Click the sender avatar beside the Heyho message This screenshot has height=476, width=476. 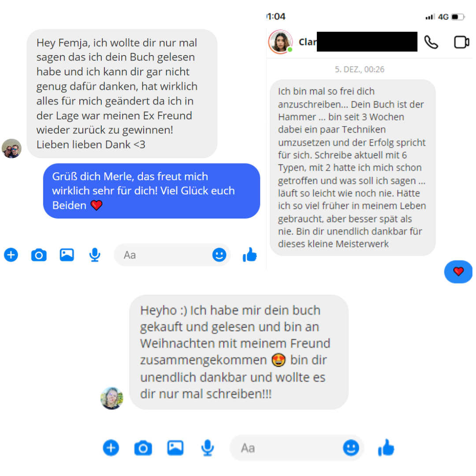[x=112, y=398]
